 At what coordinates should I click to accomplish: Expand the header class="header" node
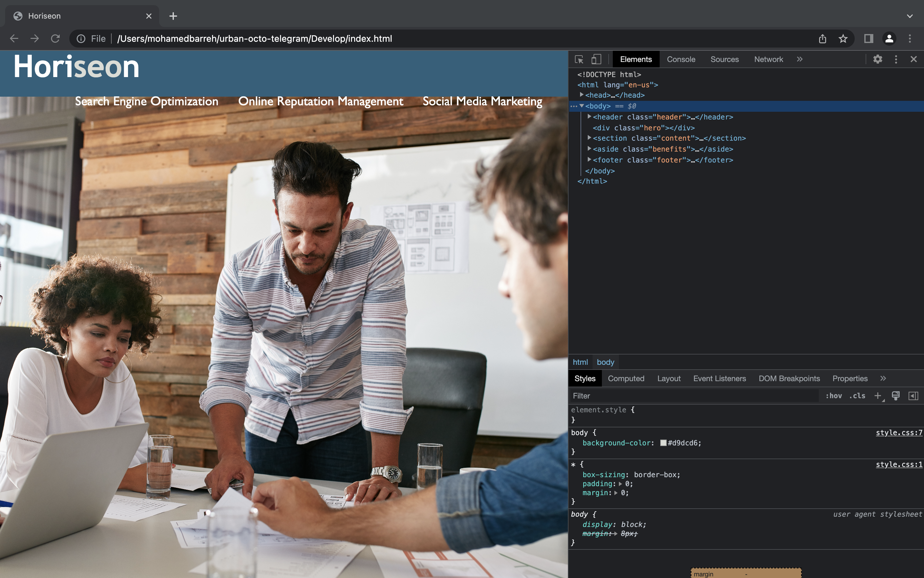pyautogui.click(x=589, y=117)
